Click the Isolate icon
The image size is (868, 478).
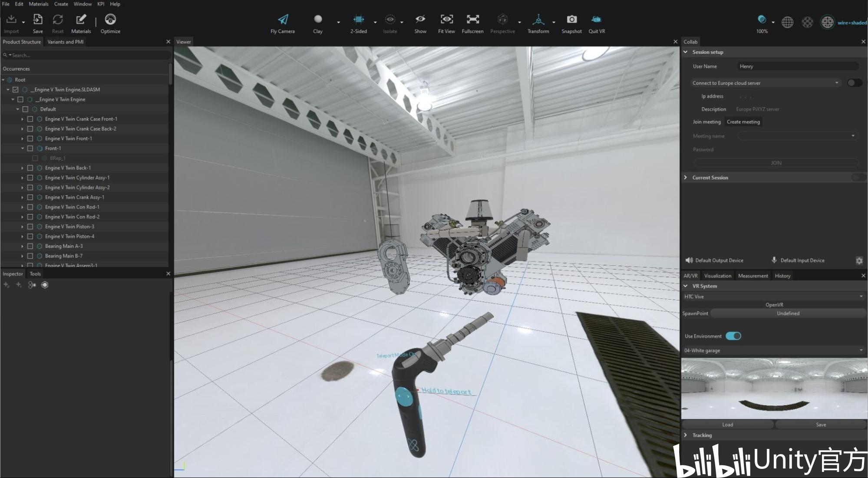390,20
